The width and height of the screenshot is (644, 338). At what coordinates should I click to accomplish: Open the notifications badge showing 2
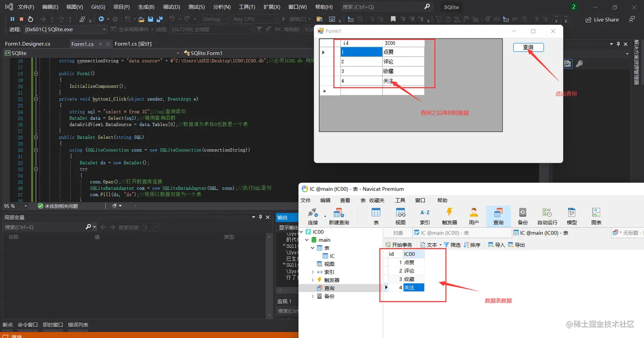574,7
